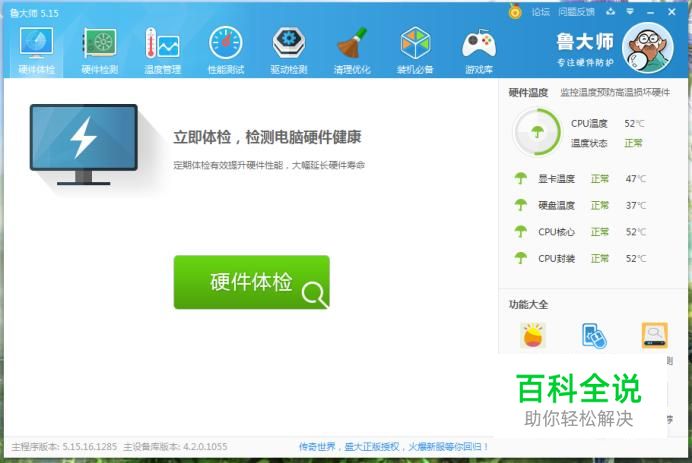Expand the main menu dropdown arrow
This screenshot has width=692, height=463.
[630, 12]
